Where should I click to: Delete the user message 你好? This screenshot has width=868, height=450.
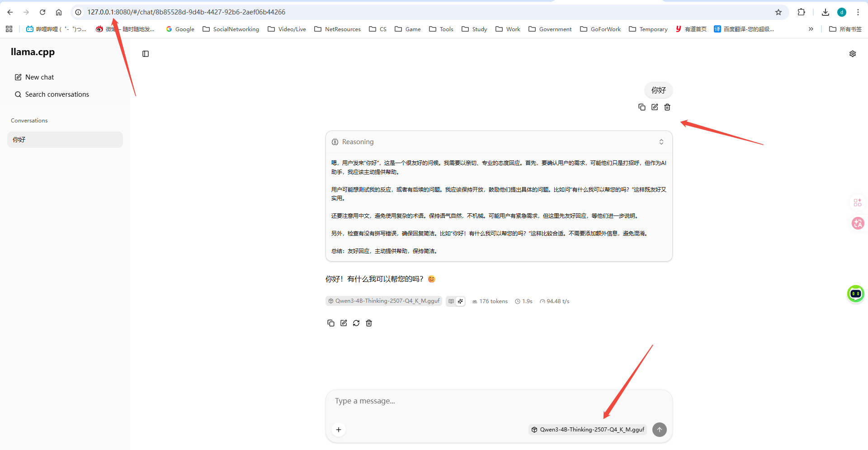[x=667, y=107]
